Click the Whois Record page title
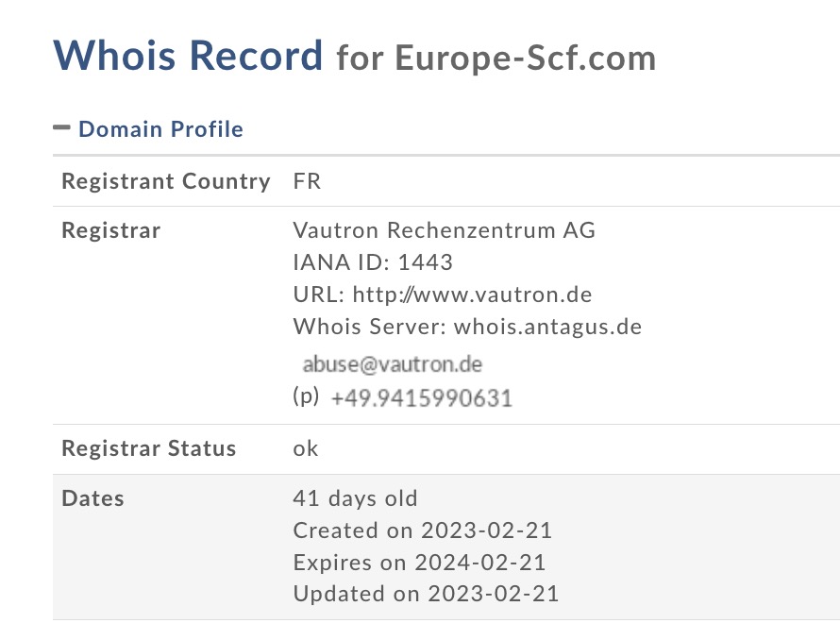Viewport: 840px width, 623px height. 189,56
